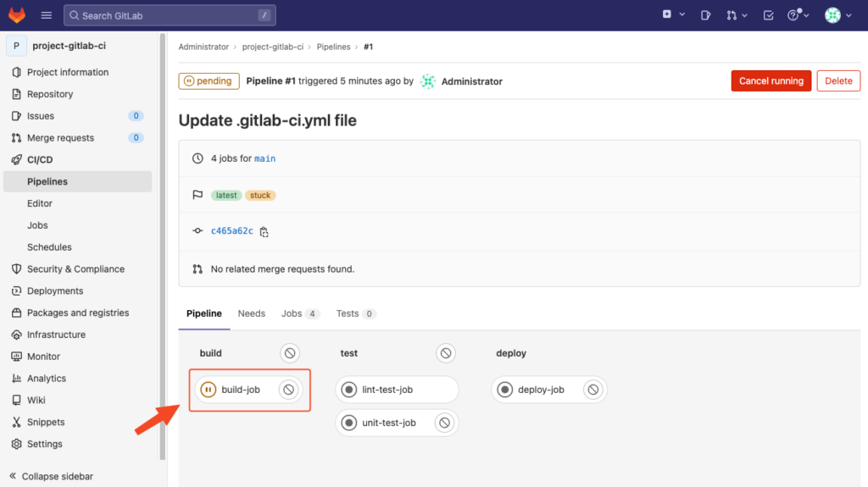The height and width of the screenshot is (487, 868).
Task: Cancel the deploy-job job
Action: 593,390
